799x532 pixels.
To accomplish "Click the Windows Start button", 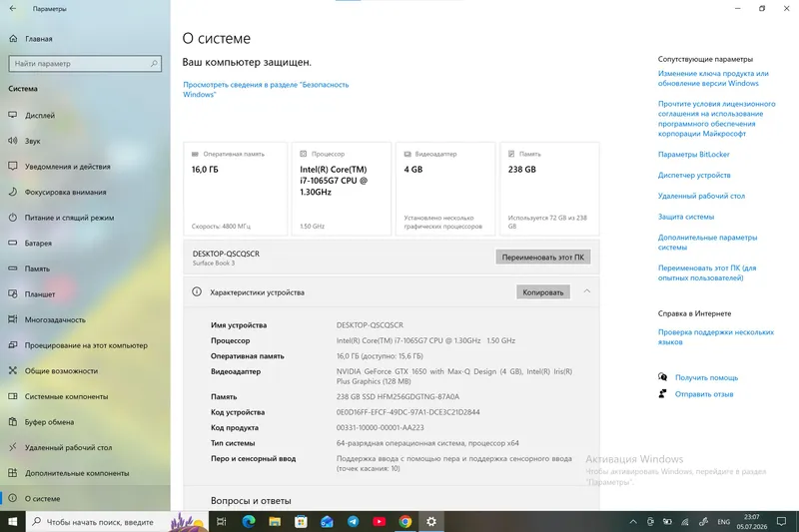I will click(12, 522).
